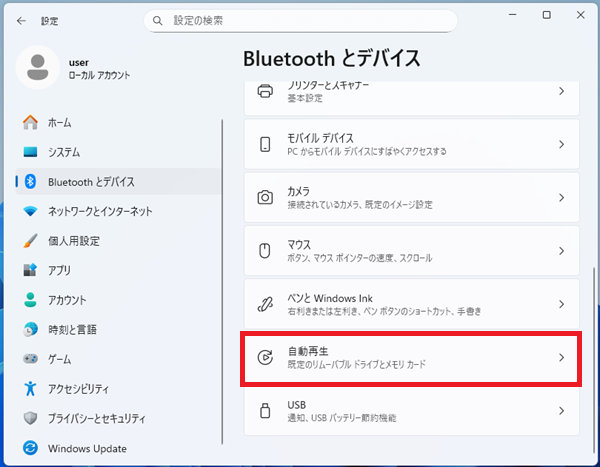Viewport: 600px width, 467px height.
Task: Open chevron on printers and scanners row
Action: (x=561, y=91)
